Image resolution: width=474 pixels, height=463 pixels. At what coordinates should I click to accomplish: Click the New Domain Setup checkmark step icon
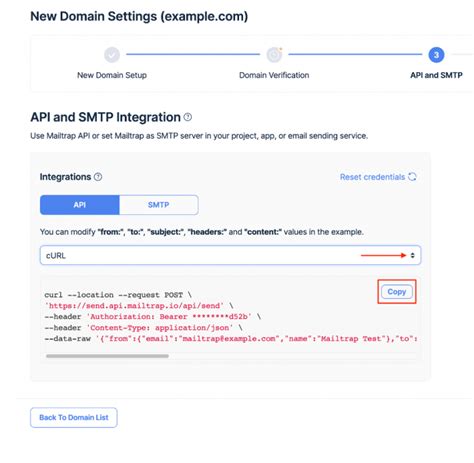(x=112, y=55)
